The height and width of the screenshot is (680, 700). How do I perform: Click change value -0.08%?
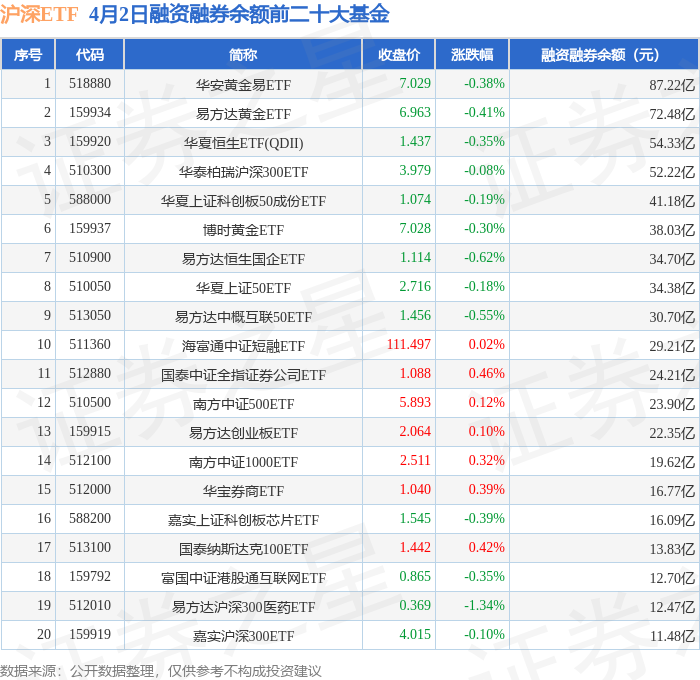(x=484, y=171)
